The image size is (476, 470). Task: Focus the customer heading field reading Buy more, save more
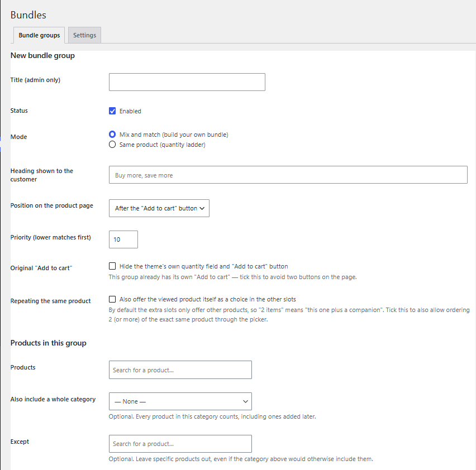tap(288, 175)
